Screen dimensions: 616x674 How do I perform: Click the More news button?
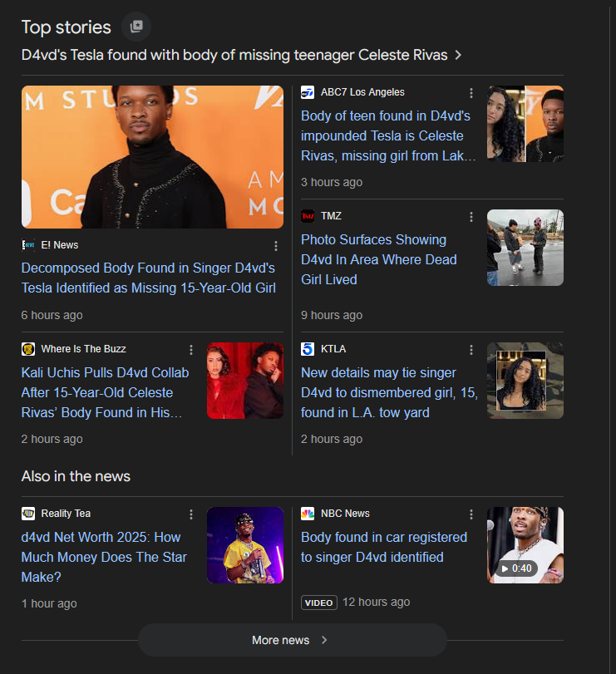pyautogui.click(x=293, y=640)
